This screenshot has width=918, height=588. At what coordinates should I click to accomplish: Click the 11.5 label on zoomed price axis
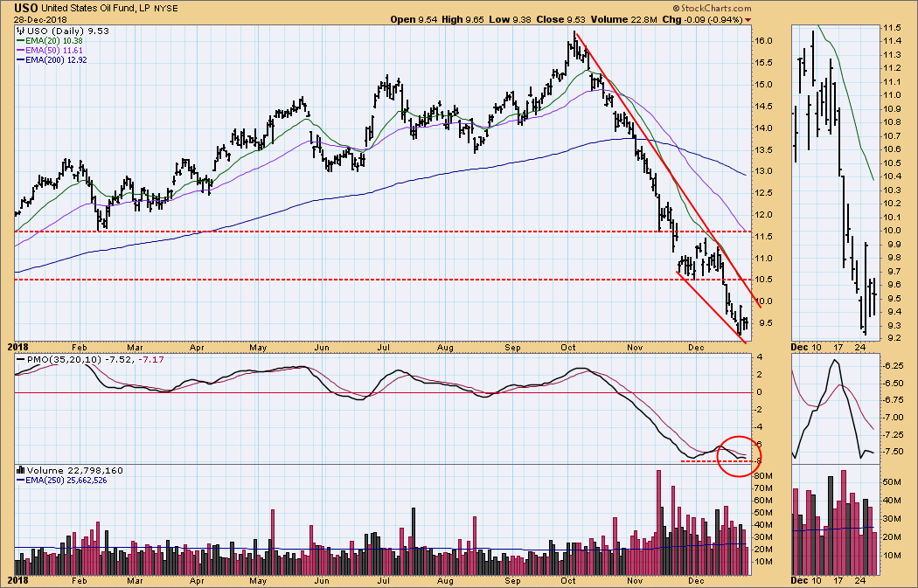tap(893, 27)
